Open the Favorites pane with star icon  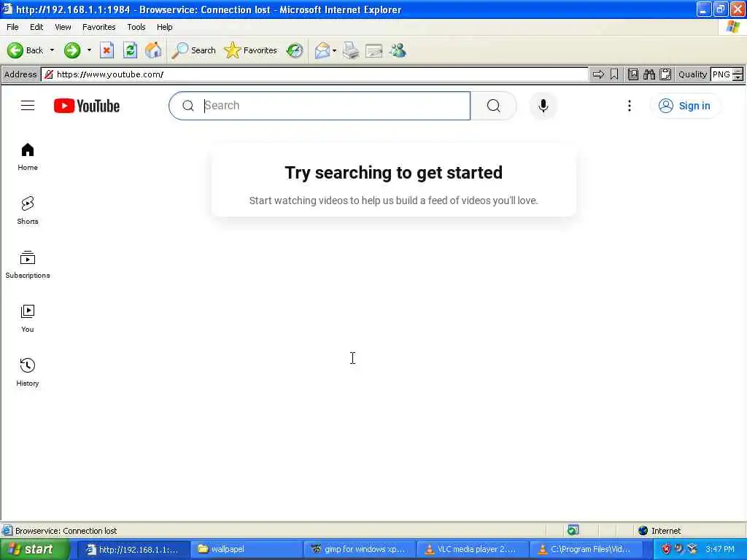250,50
